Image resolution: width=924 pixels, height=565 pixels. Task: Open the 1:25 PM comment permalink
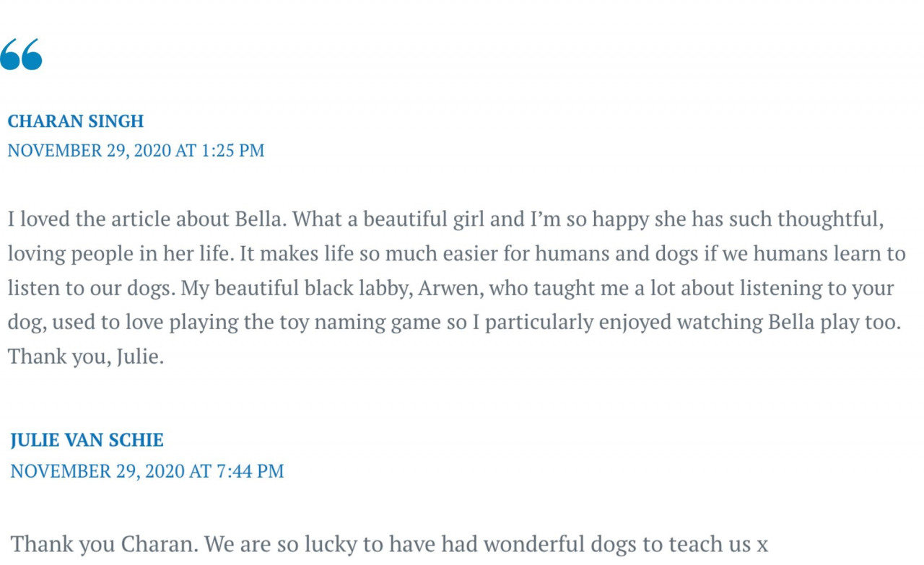[x=136, y=151]
